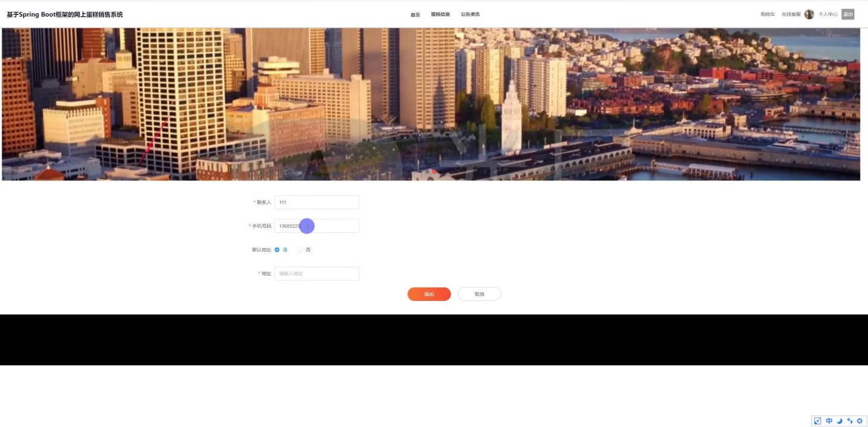
Task: Focus the 手机号码 phone number field
Action: pyautogui.click(x=316, y=226)
